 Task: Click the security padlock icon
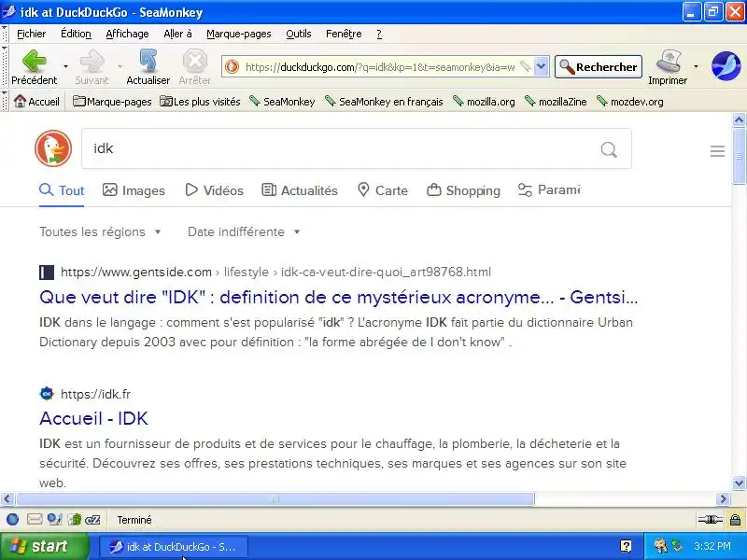click(735, 520)
